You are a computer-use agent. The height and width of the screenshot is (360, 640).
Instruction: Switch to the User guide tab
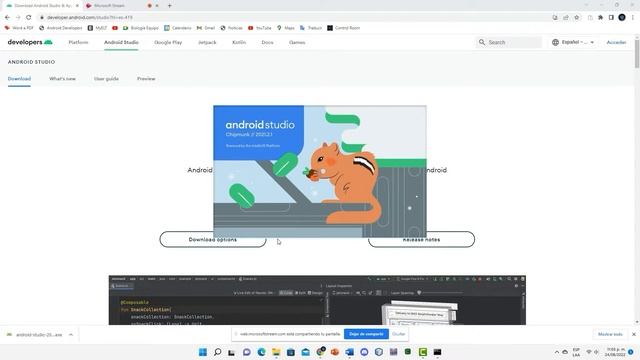click(107, 79)
